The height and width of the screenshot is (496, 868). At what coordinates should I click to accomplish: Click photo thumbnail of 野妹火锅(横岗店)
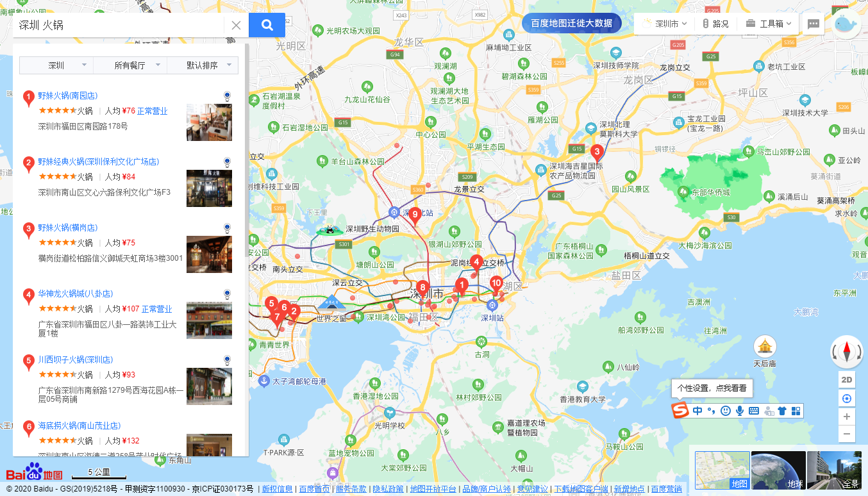(209, 254)
